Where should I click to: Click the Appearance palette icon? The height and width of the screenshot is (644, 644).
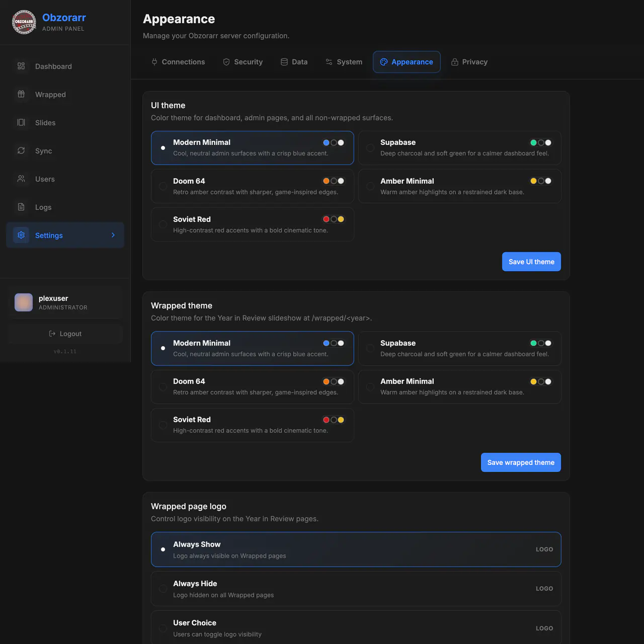384,62
